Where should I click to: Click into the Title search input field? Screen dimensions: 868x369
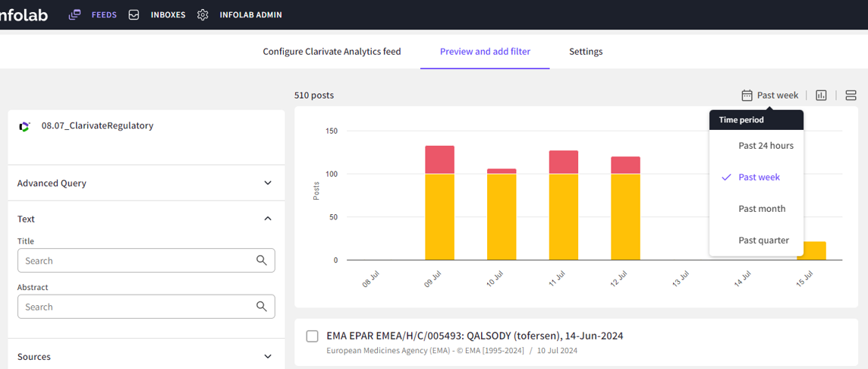click(x=137, y=260)
